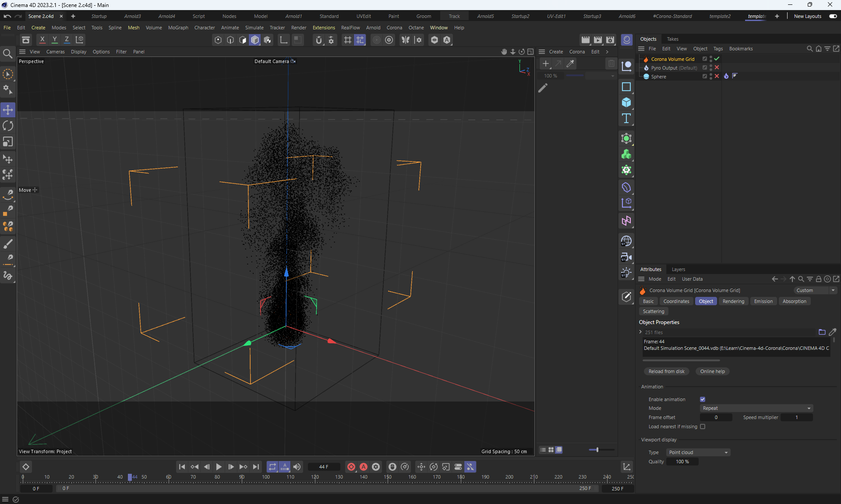Uncheck Enable animation checkbox

tap(703, 399)
